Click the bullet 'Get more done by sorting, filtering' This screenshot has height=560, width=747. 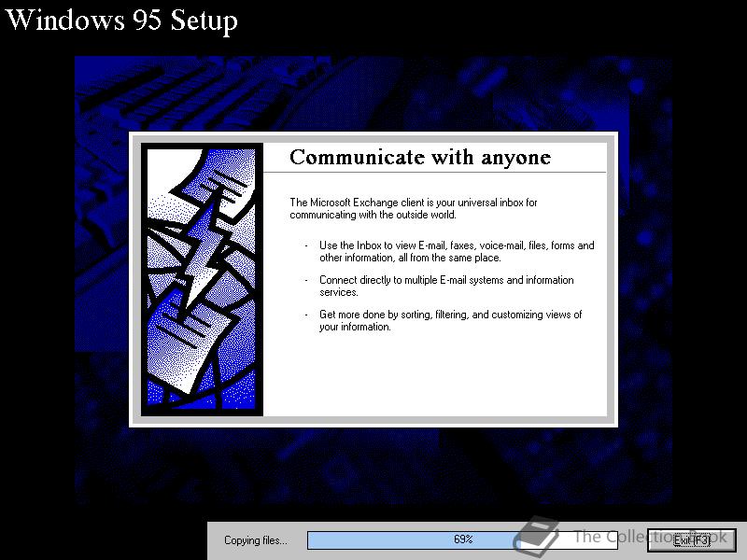point(450,320)
